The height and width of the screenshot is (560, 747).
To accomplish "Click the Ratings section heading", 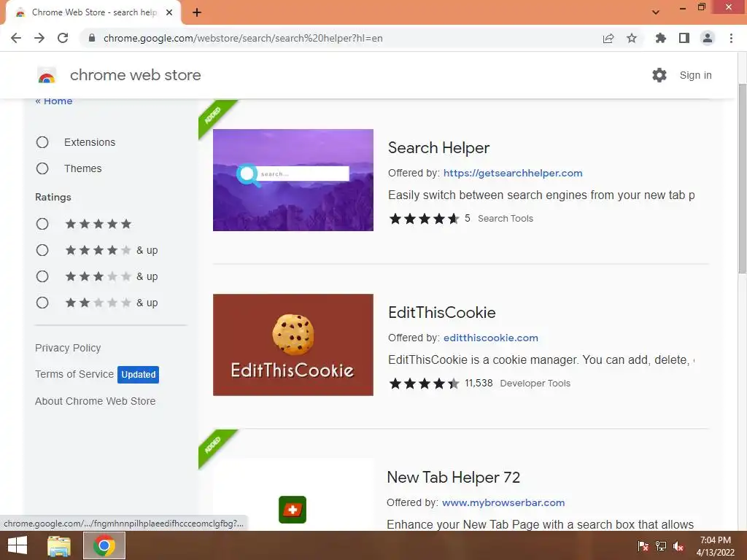I will (x=53, y=197).
